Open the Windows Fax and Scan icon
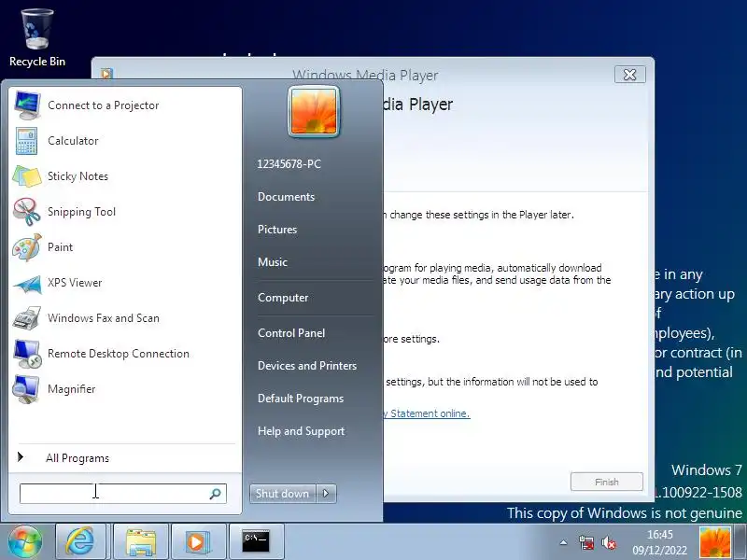The height and width of the screenshot is (560, 747). (x=27, y=318)
